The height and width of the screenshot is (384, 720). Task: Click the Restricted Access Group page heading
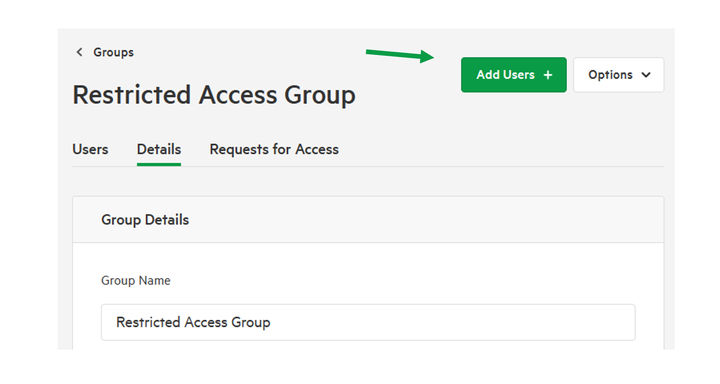tap(214, 95)
